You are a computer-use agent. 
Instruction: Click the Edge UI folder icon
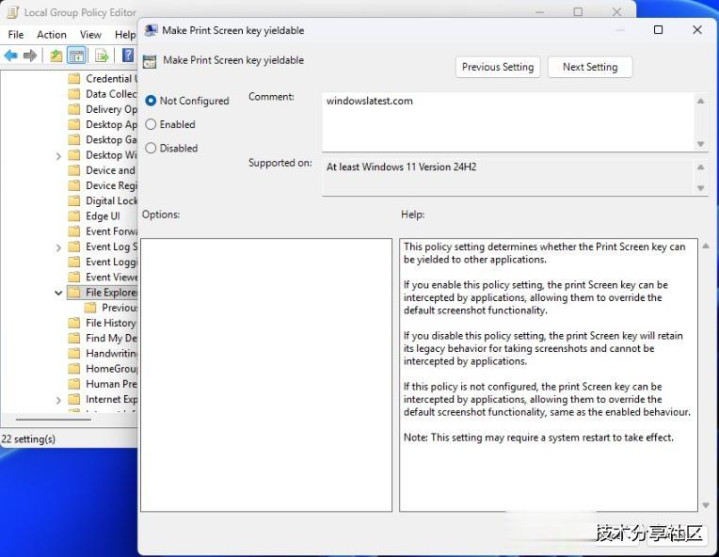click(x=74, y=216)
